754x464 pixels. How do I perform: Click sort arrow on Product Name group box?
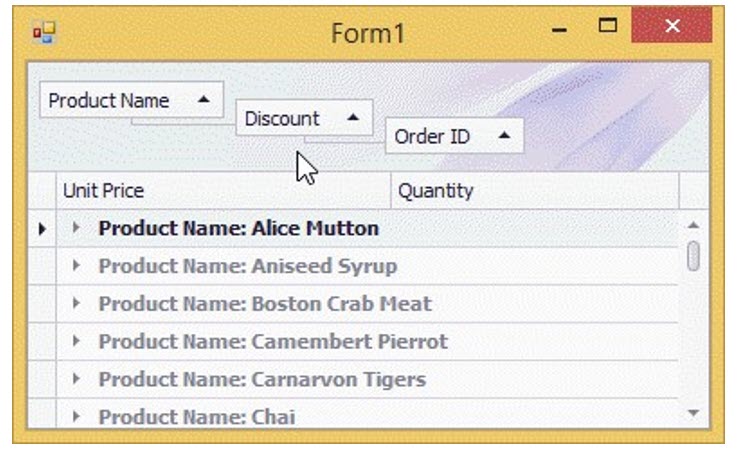(204, 100)
